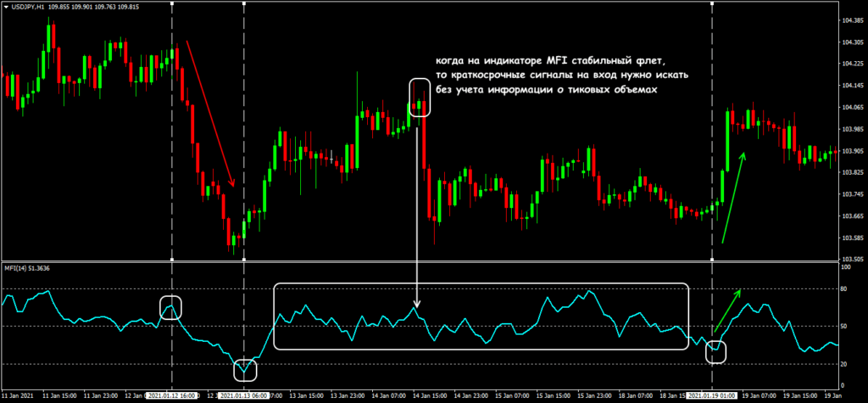This screenshot has height=403, width=868.
Task: Select the Russian text annotation on the chart
Action: click(x=552, y=75)
